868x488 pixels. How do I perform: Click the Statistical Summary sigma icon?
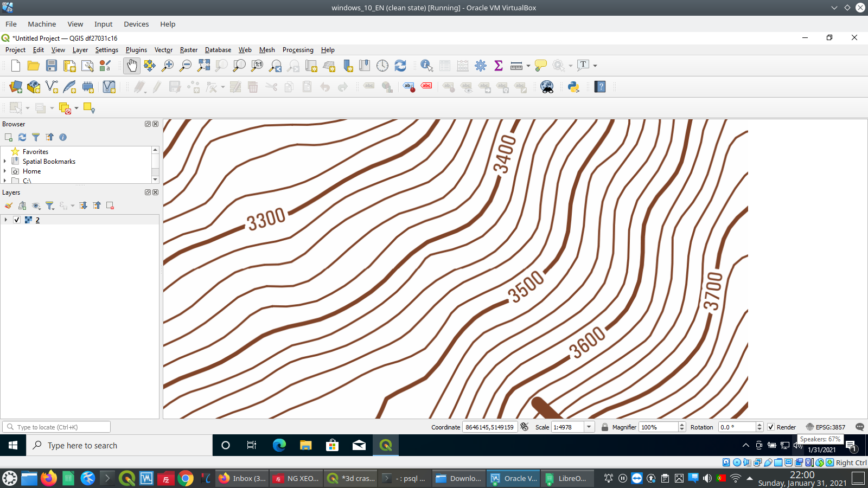pos(498,66)
